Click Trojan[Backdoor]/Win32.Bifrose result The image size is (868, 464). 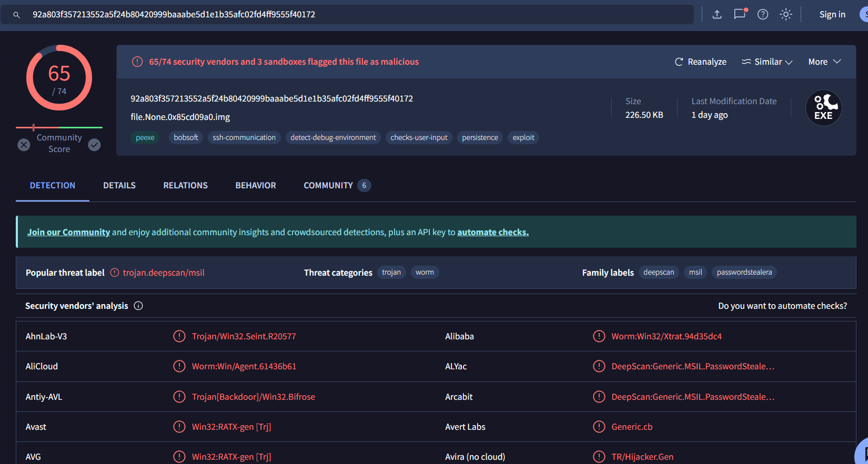254,397
